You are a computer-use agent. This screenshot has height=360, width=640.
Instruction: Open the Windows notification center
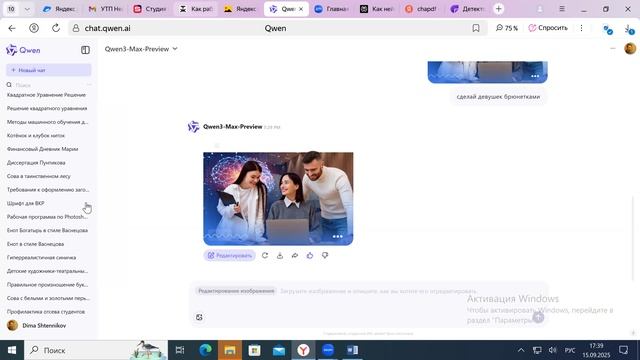click(623, 350)
